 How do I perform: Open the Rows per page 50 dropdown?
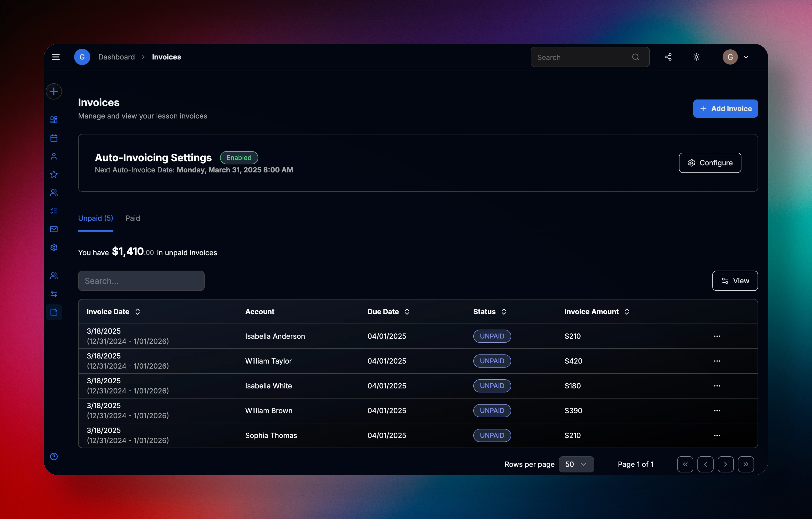tap(576, 464)
